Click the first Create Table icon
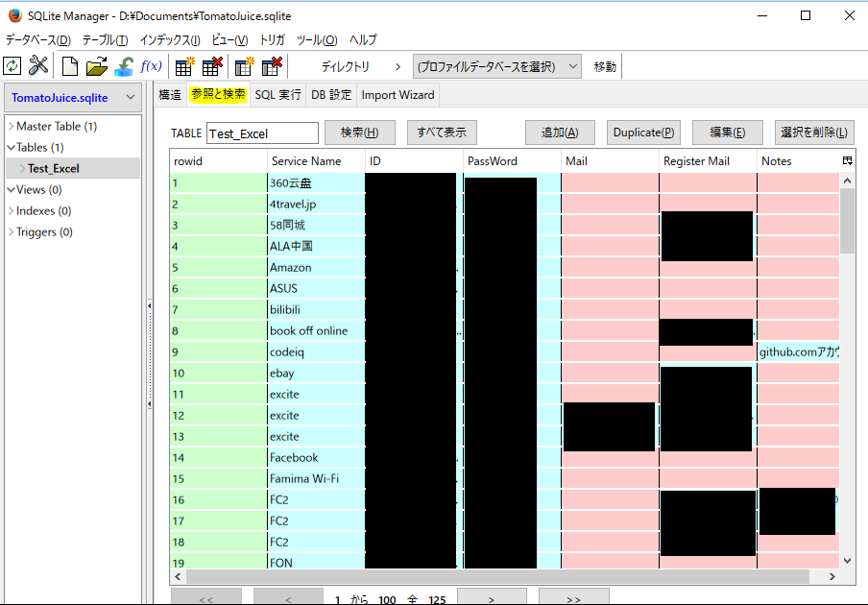The width and height of the screenshot is (868, 605). click(x=184, y=66)
